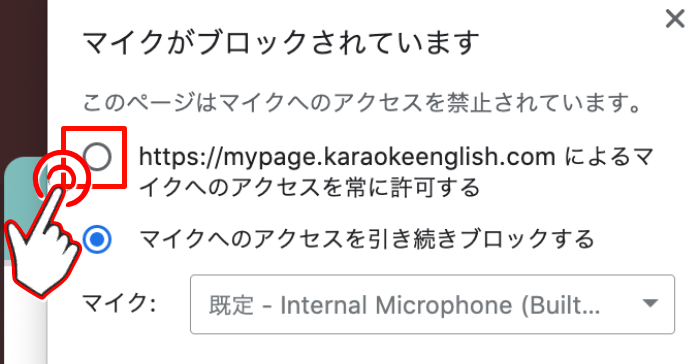Click the blue filled dot of the selected radio

(97, 240)
